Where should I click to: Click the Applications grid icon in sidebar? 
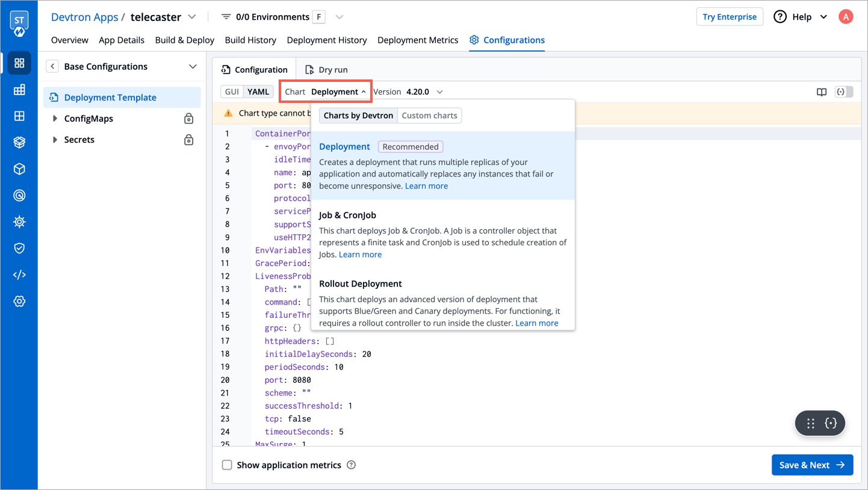pyautogui.click(x=19, y=63)
